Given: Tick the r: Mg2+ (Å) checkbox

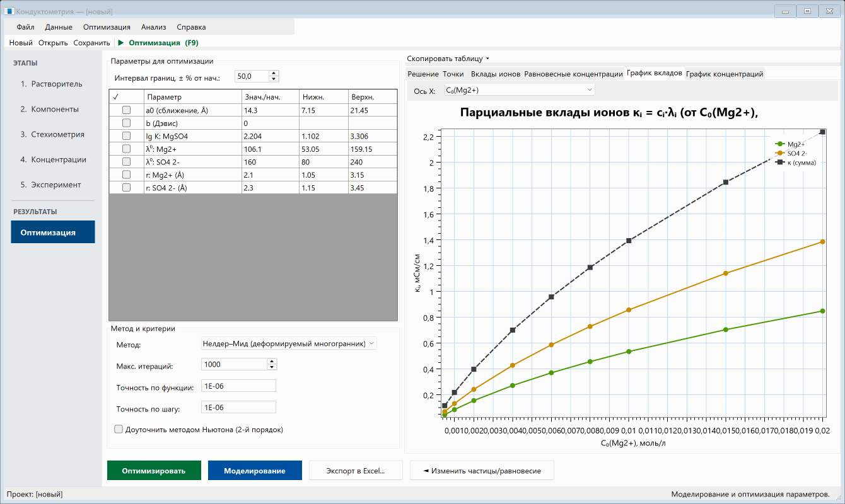Looking at the screenshot, I should pos(126,175).
